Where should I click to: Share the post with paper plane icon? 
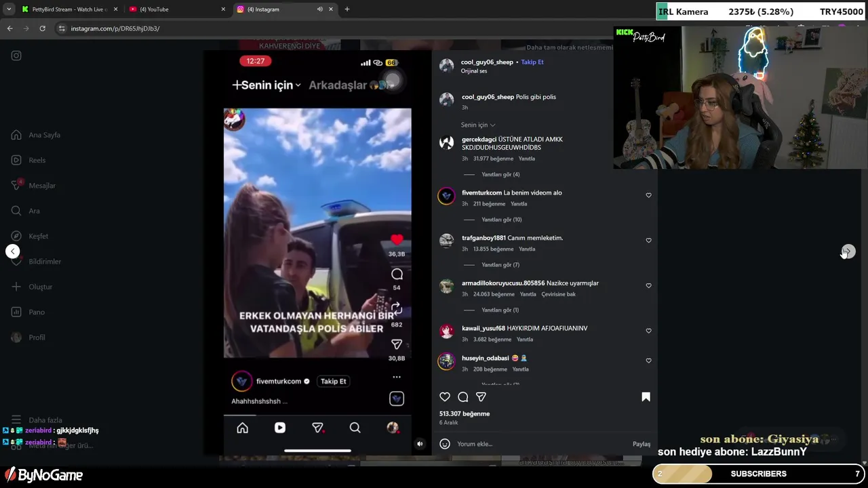[x=481, y=397]
